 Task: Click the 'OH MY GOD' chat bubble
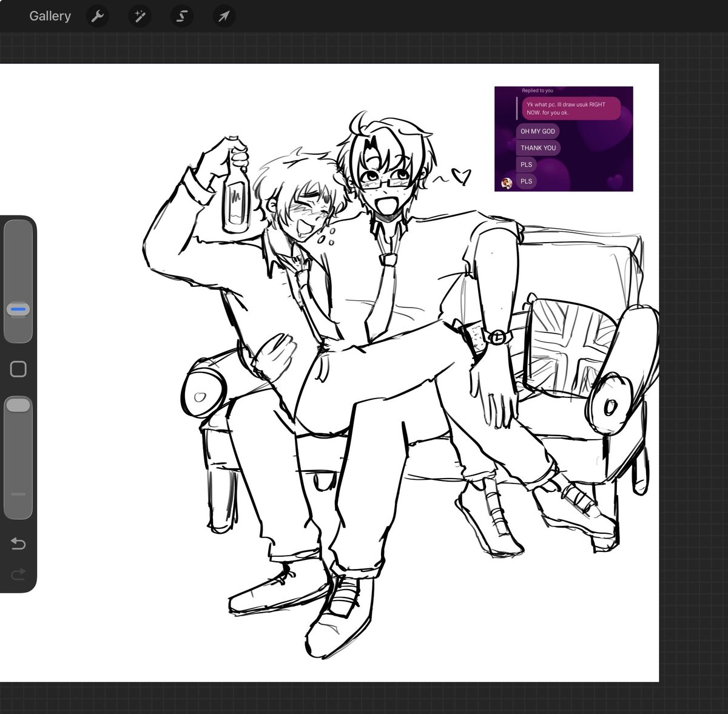538,131
